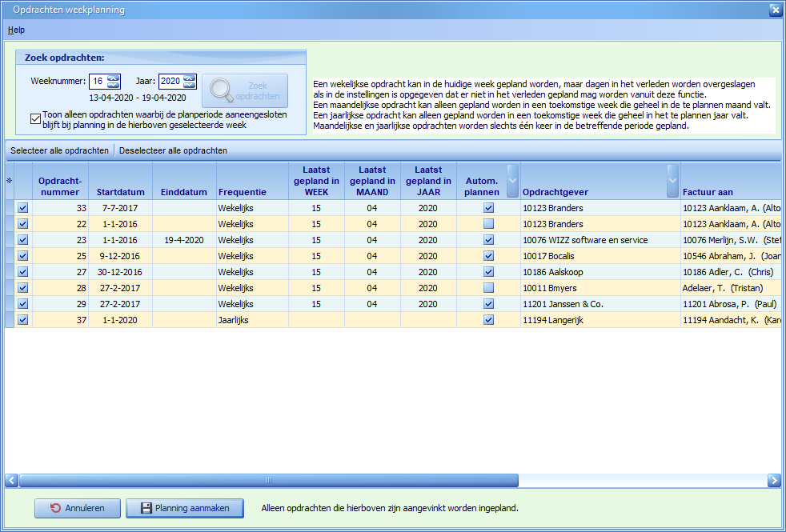Image resolution: width=786 pixels, height=532 pixels.
Task: Open the Help menu
Action: click(x=16, y=30)
